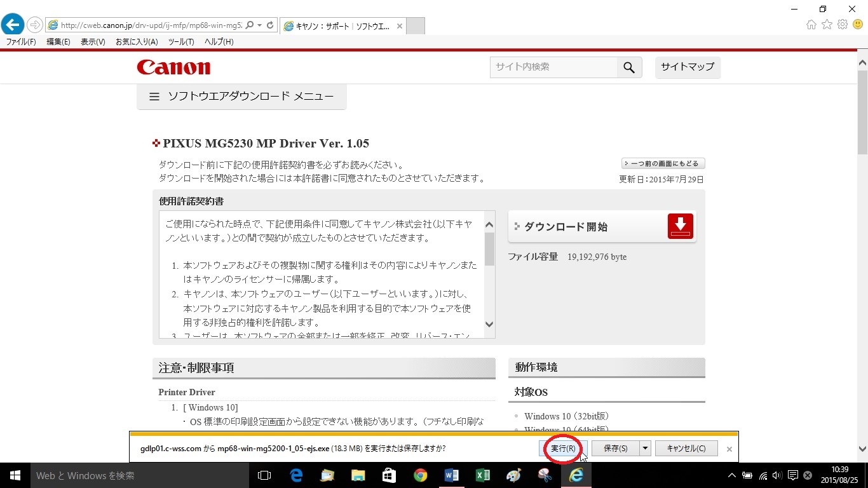Expand the 保存(S) dropdown arrow

click(646, 449)
